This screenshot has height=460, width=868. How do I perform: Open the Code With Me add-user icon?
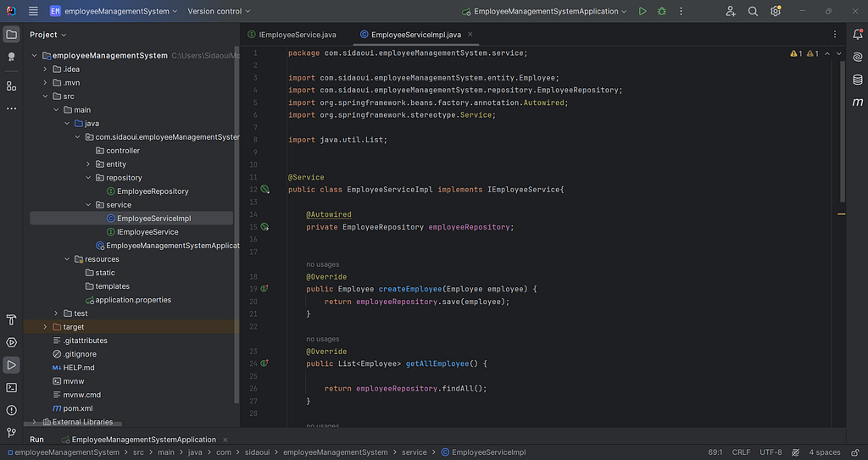tap(731, 11)
